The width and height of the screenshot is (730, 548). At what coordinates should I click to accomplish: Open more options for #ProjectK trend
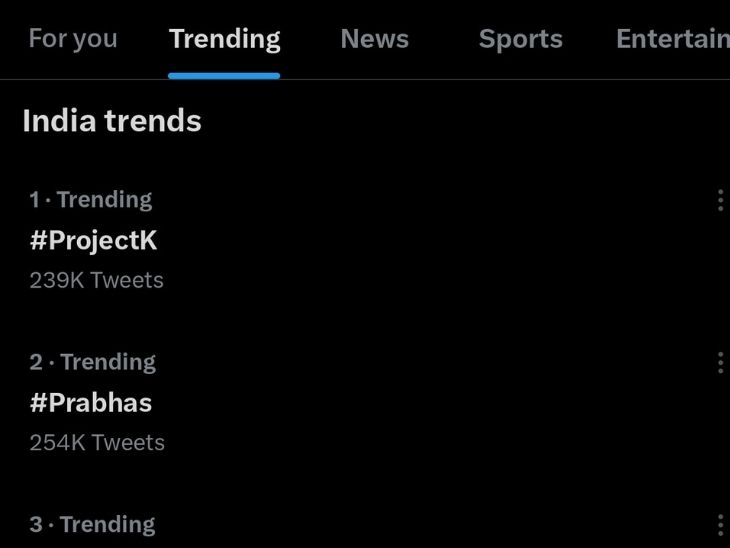tap(719, 200)
